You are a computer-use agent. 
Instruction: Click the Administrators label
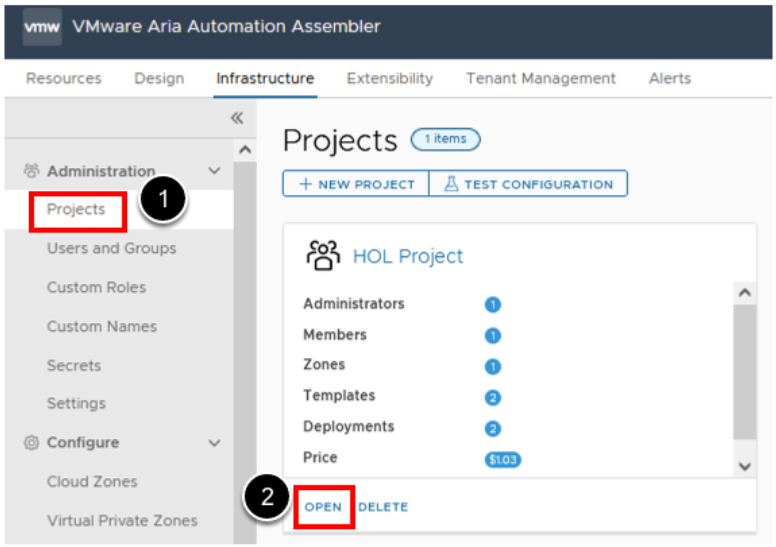(x=354, y=303)
